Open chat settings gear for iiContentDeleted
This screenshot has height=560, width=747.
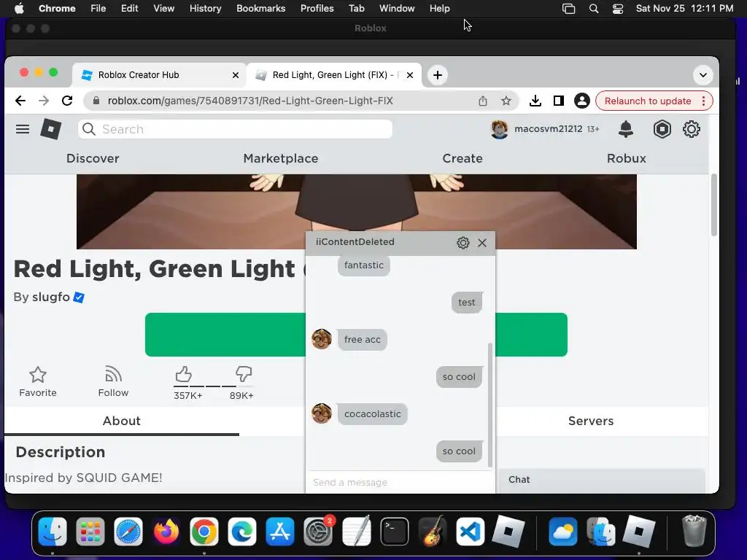(x=462, y=243)
